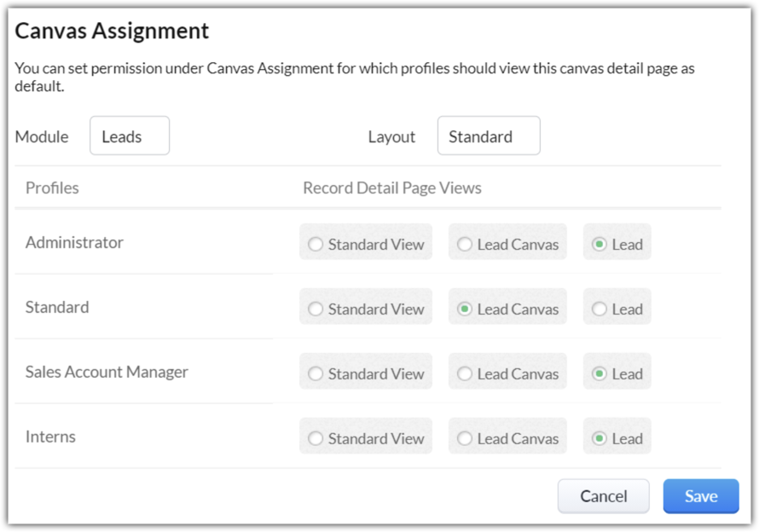Click the Interns profile name
Image resolution: width=759 pixels, height=532 pixels.
coord(50,437)
